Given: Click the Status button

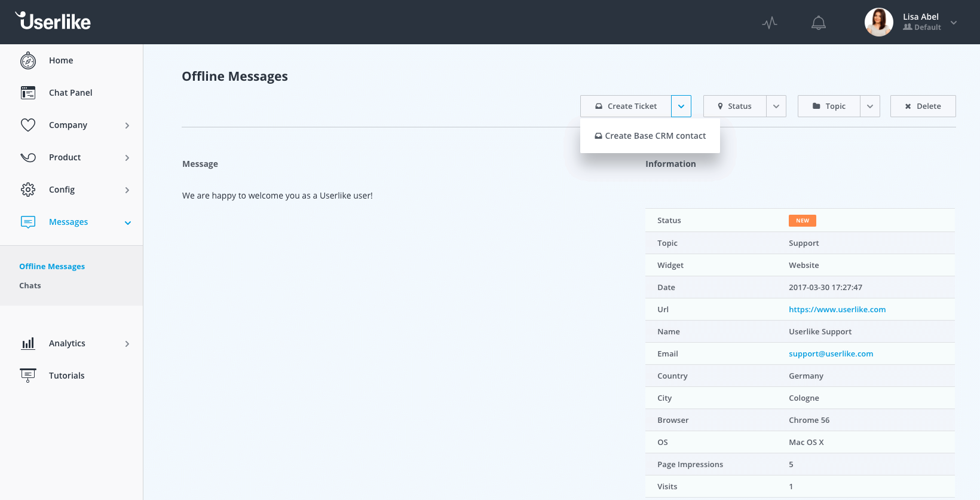Looking at the screenshot, I should (x=734, y=106).
